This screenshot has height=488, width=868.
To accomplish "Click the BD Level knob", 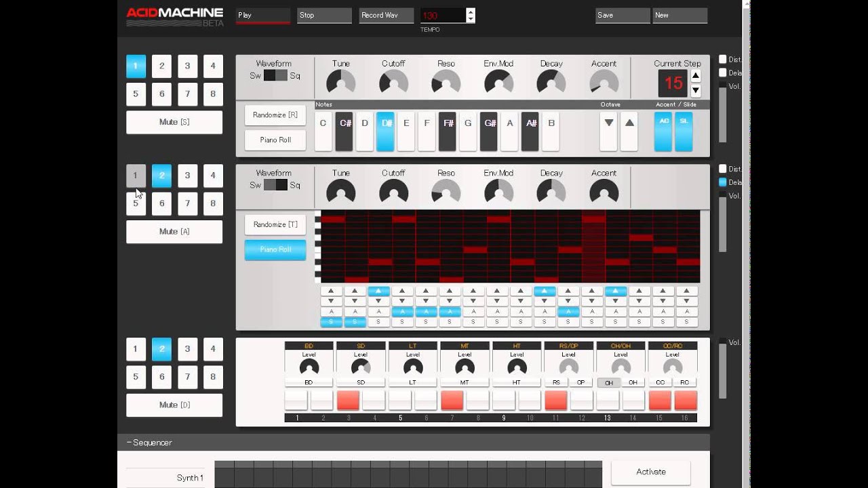I will pos(309,367).
